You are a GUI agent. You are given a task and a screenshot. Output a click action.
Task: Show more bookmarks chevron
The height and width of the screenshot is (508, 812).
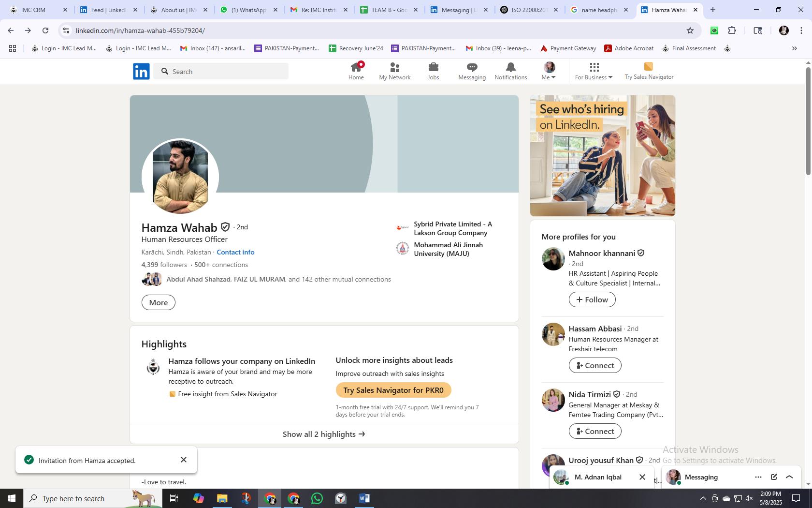click(795, 48)
